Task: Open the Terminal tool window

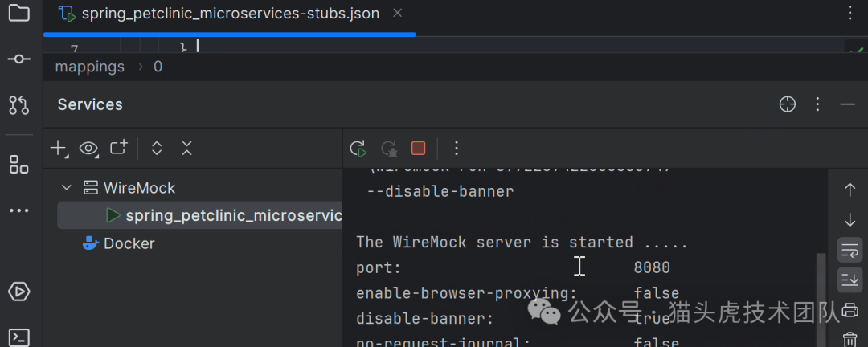Action: [x=18, y=337]
